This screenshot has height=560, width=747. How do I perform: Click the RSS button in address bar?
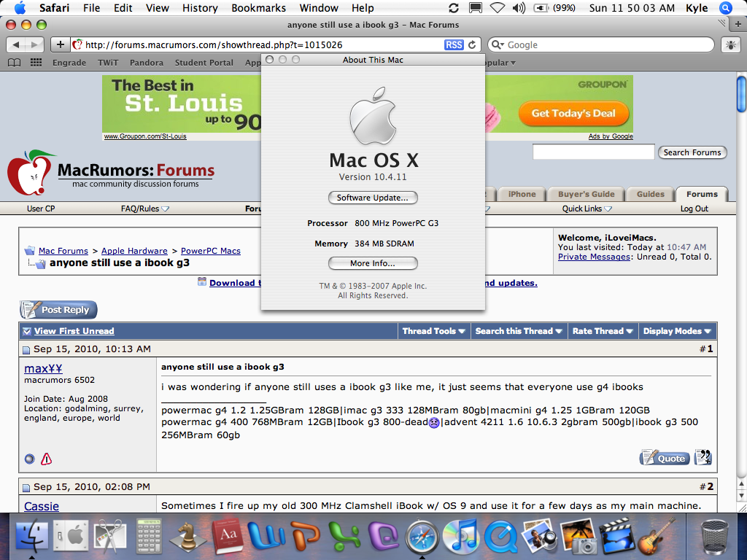(454, 44)
